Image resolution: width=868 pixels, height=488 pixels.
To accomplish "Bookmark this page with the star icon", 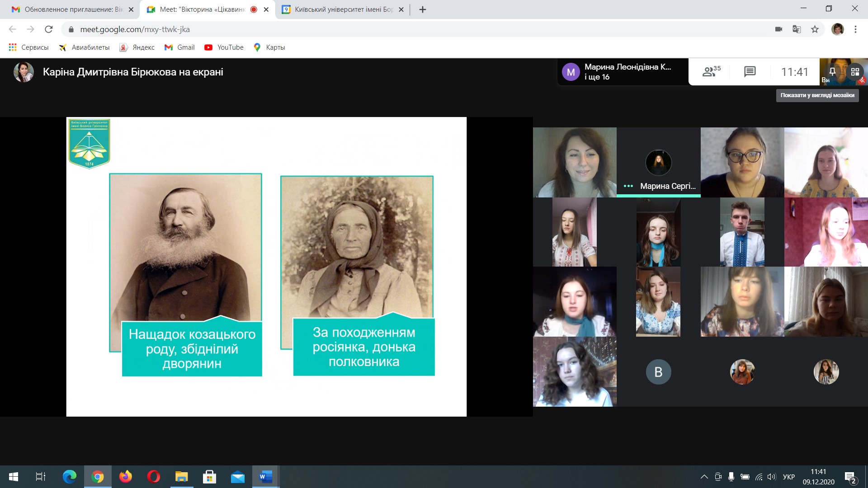I will 815,29.
